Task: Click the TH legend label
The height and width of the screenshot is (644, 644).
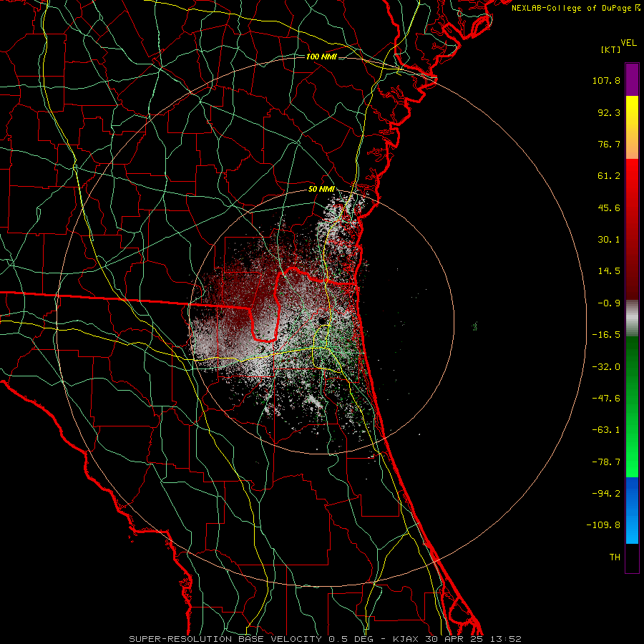Action: (615, 557)
